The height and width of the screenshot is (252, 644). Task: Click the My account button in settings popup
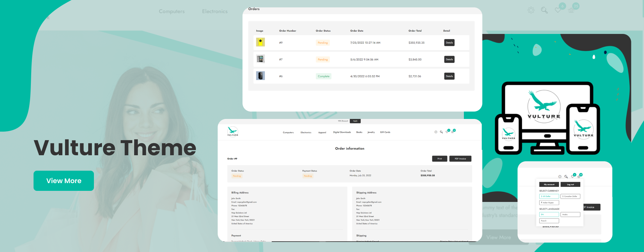[x=549, y=184]
